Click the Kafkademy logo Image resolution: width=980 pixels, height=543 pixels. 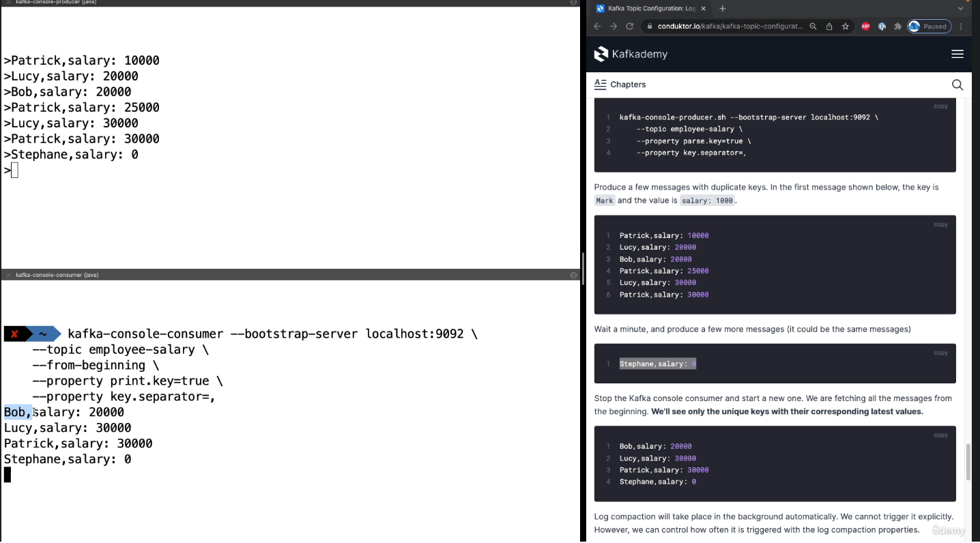click(631, 54)
